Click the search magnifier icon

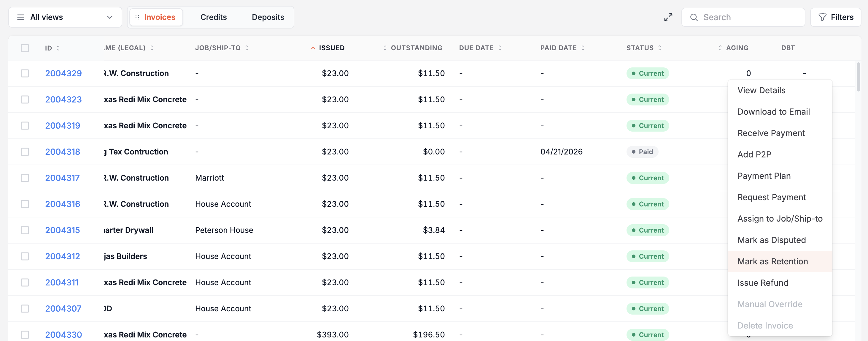click(x=694, y=17)
